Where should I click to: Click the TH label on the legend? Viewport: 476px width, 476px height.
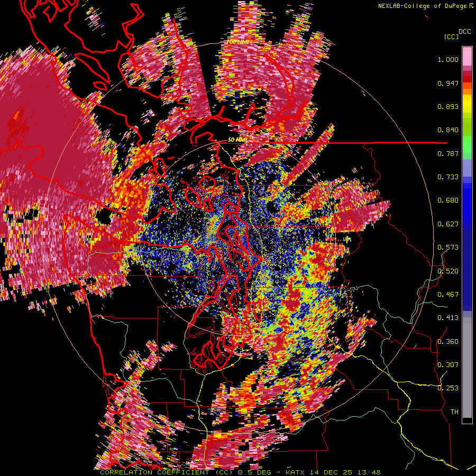tap(454, 411)
